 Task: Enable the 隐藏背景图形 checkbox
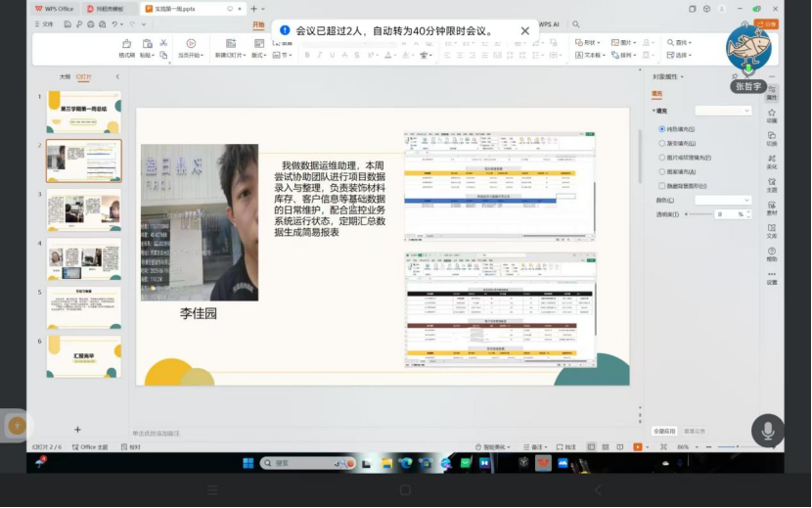click(x=662, y=185)
